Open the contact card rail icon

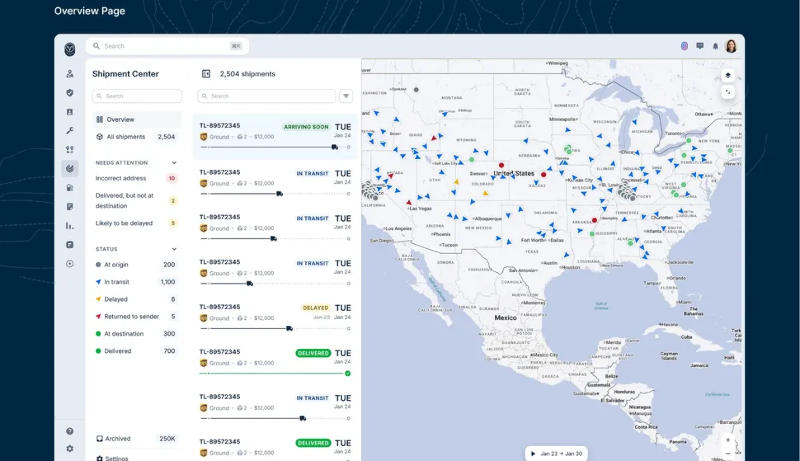(x=70, y=112)
